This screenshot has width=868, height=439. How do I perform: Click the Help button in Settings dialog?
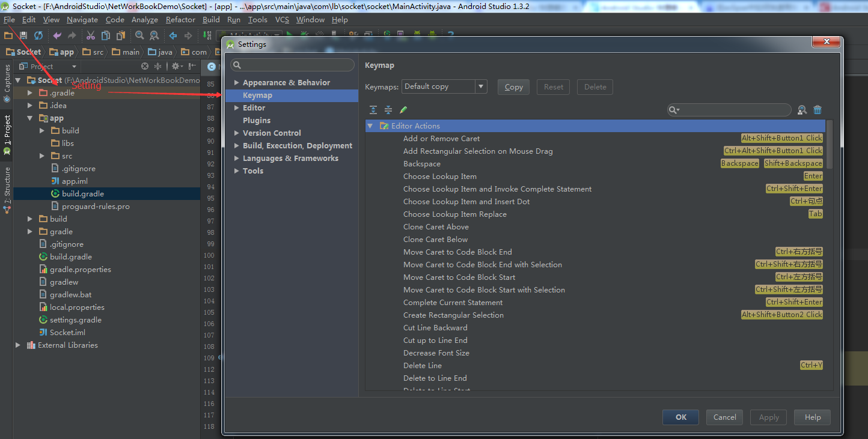(x=813, y=417)
